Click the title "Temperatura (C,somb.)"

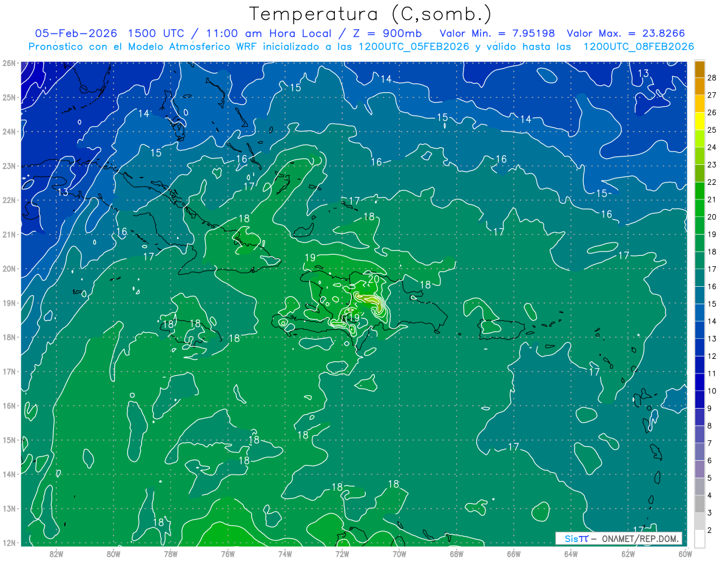(370, 14)
